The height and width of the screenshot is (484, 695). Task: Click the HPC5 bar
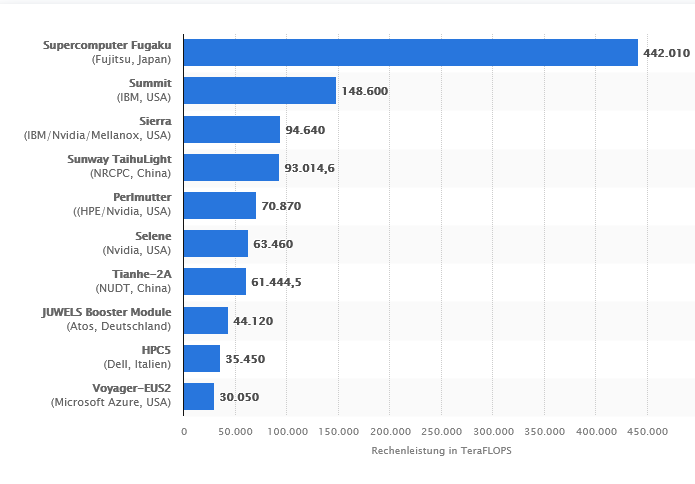point(202,359)
